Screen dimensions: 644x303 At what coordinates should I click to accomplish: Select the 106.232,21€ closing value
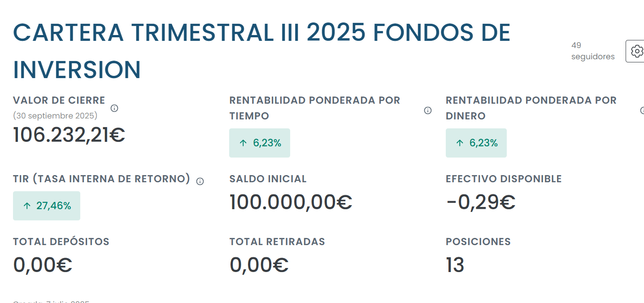[x=69, y=135]
